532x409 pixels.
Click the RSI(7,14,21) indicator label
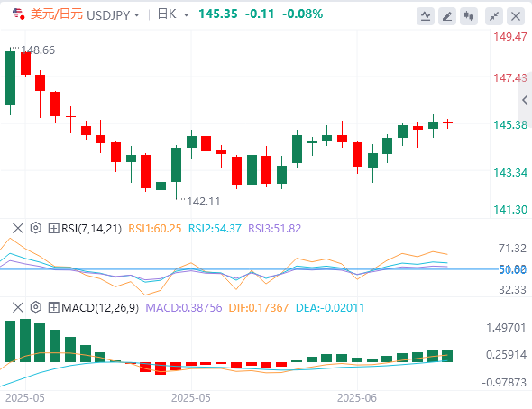pos(91,229)
